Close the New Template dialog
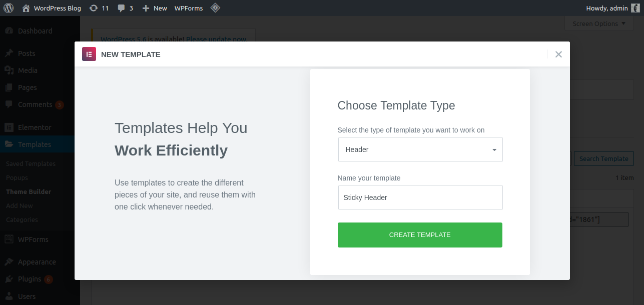The image size is (644, 305). click(x=558, y=54)
